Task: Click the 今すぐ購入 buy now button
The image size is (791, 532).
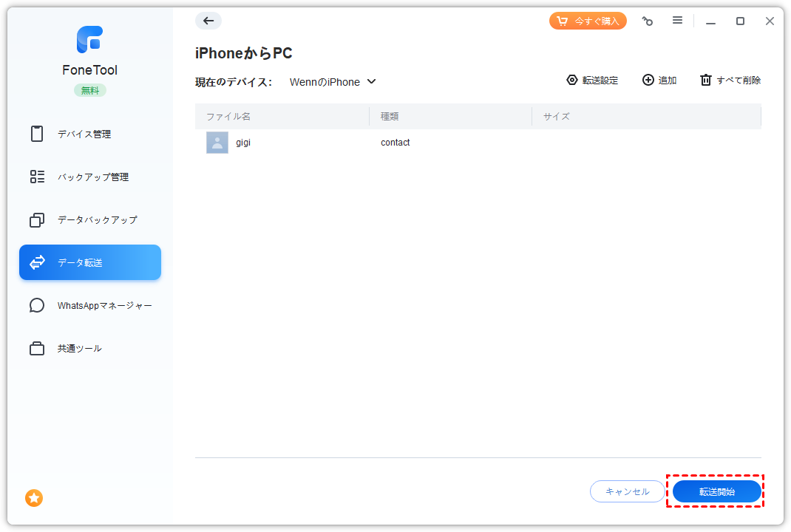Action: click(588, 21)
